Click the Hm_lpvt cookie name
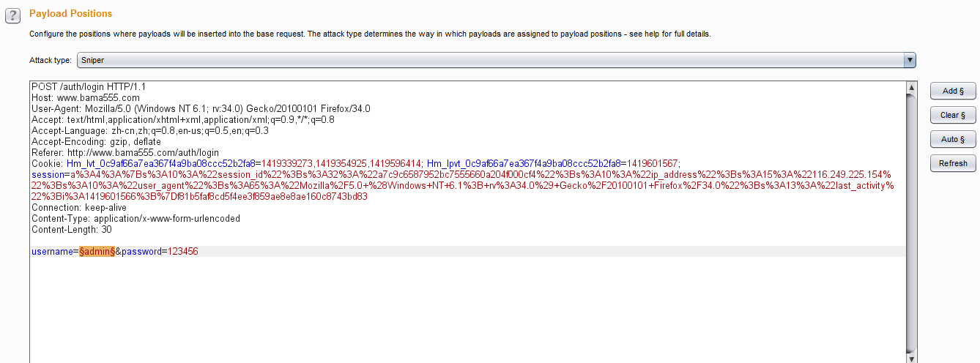The height and width of the screenshot is (363, 980). (x=524, y=163)
